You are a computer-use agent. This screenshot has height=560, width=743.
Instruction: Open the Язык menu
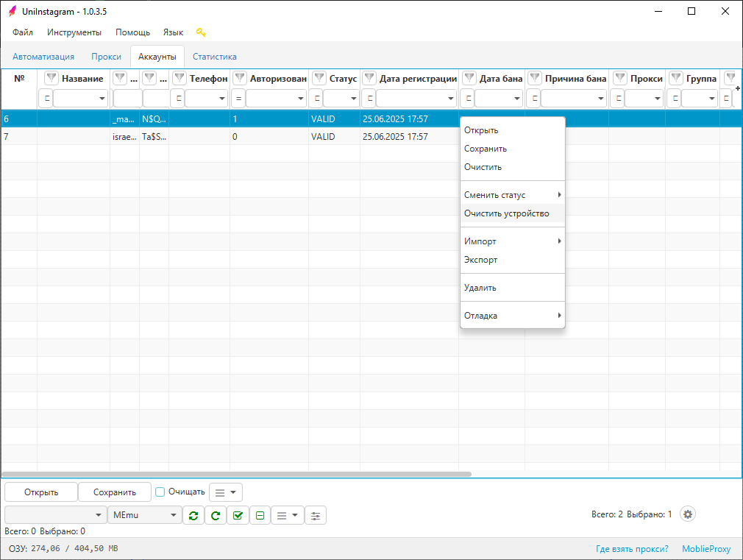173,32
